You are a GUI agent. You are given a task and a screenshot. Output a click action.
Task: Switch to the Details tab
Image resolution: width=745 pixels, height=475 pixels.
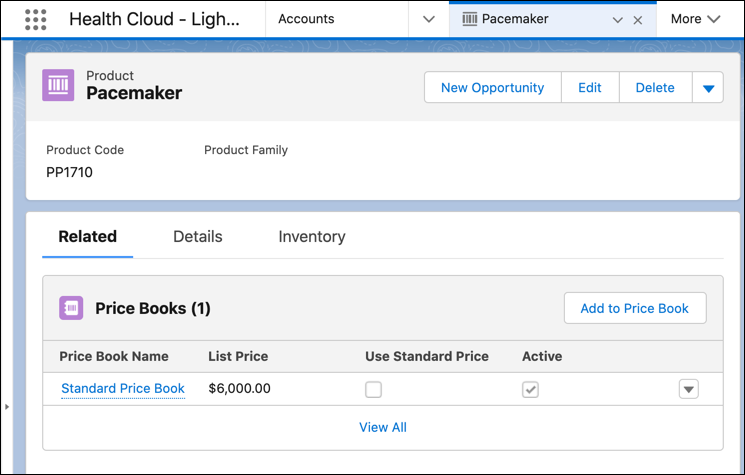point(198,237)
